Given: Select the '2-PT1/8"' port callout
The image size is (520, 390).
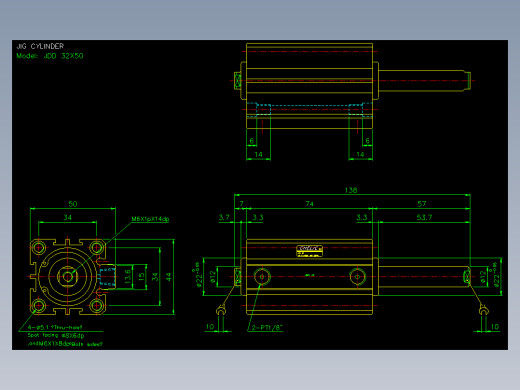Looking at the screenshot, I should coord(267,328).
